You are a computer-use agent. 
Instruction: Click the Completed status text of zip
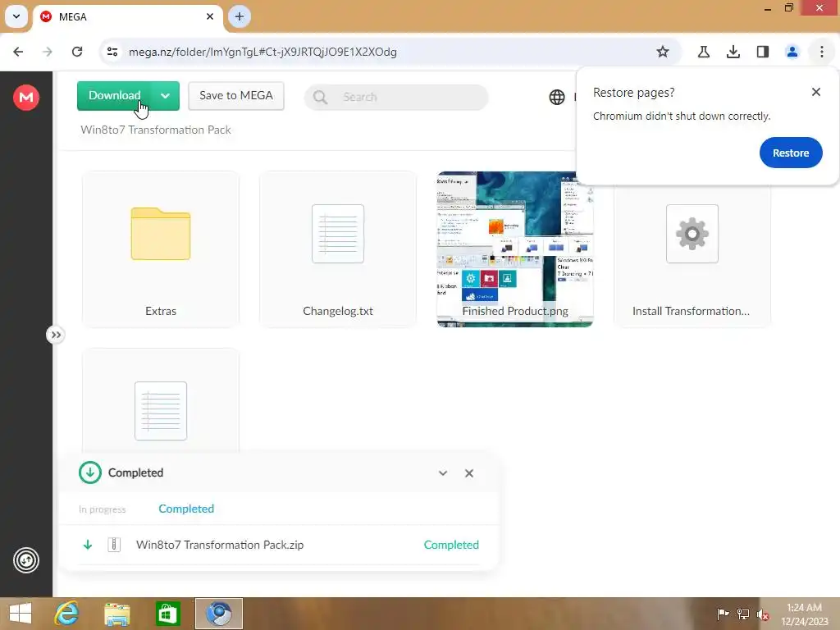coord(452,545)
